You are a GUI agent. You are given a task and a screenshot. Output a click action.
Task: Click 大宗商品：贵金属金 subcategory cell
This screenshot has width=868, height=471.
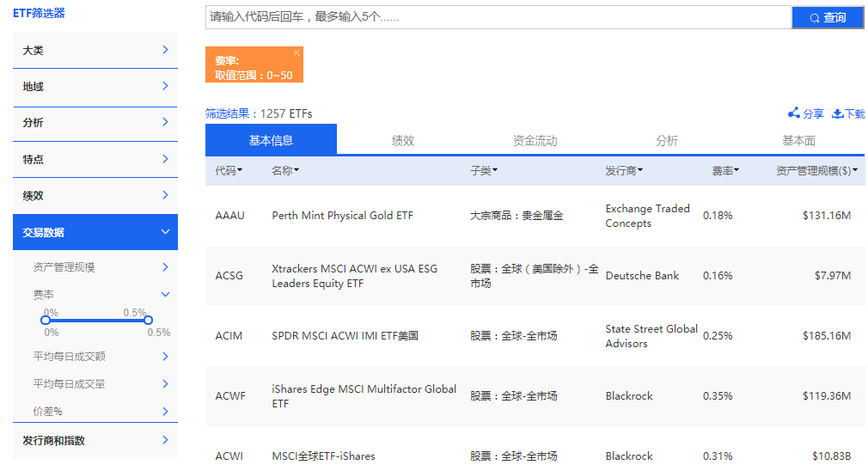coord(517,216)
